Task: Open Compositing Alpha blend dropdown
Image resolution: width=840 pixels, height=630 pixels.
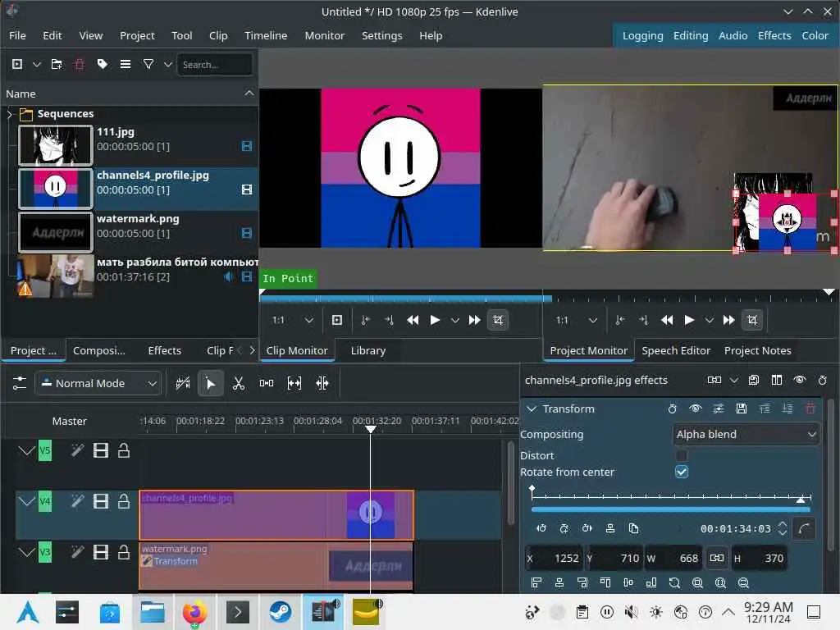Action: pos(746,435)
